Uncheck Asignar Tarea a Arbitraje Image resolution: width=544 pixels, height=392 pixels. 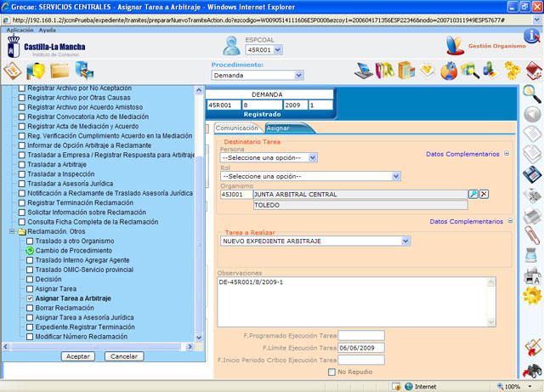[x=31, y=299]
